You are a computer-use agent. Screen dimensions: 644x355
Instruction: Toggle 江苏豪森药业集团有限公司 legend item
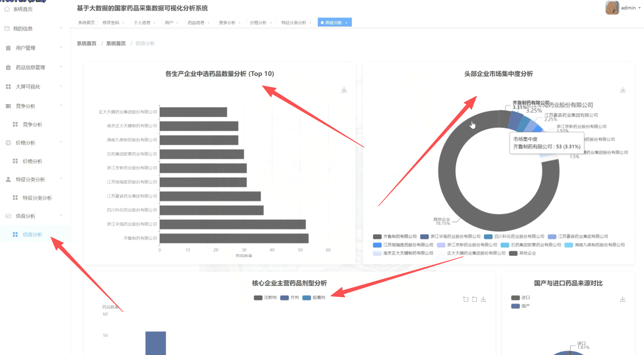pos(578,237)
